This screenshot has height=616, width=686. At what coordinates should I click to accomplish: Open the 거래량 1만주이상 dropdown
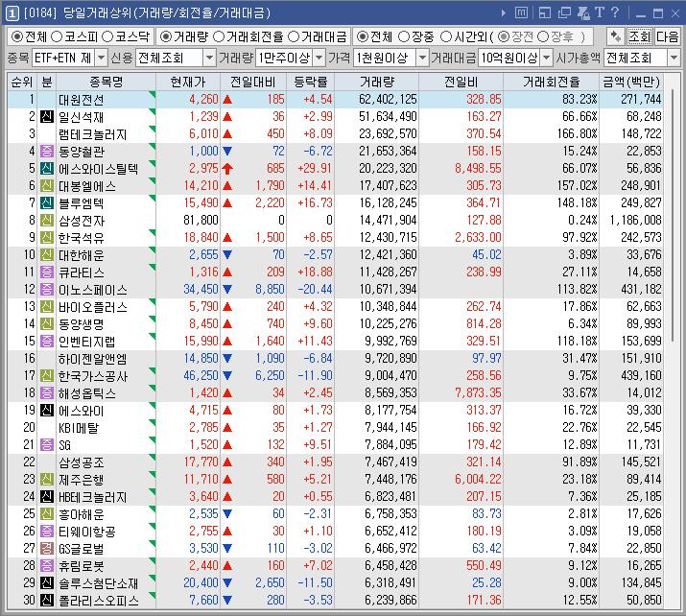tap(319, 58)
